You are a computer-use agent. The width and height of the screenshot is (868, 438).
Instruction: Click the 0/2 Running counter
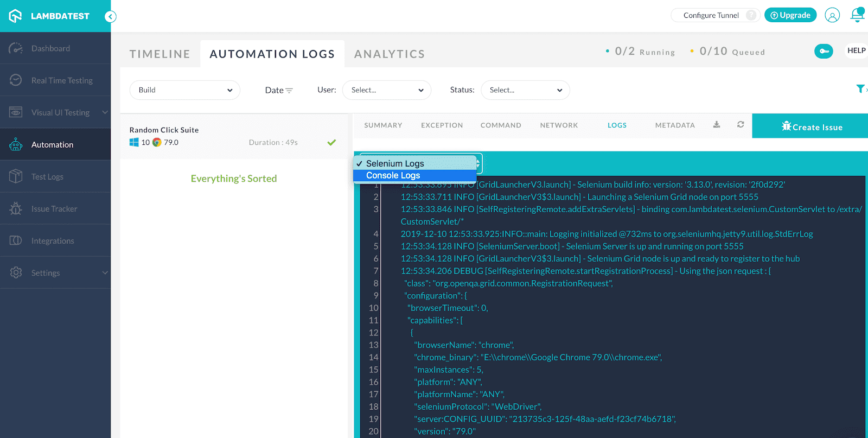(640, 51)
